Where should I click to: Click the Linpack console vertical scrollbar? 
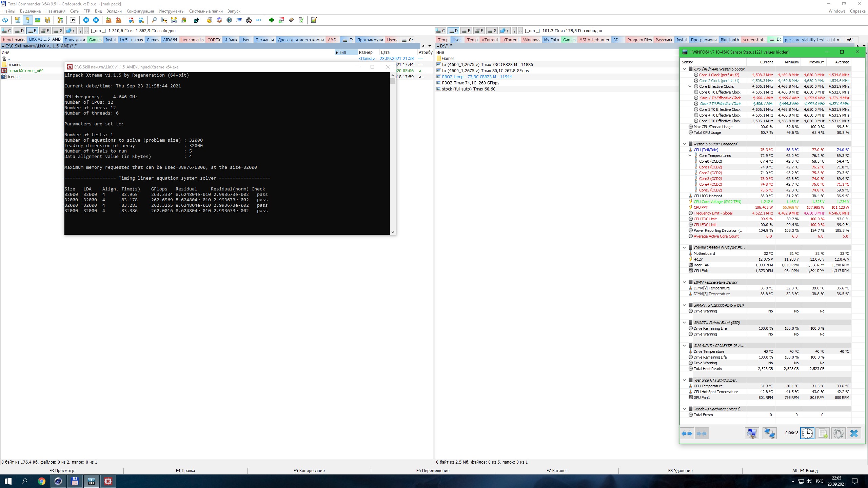coord(393,152)
